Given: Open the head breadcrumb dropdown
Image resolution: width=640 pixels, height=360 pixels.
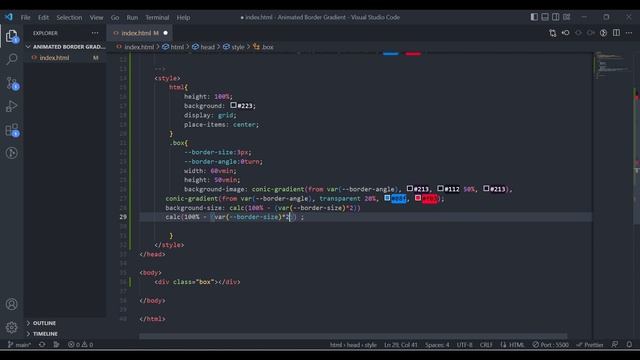Looking at the screenshot, I should pos(203,47).
